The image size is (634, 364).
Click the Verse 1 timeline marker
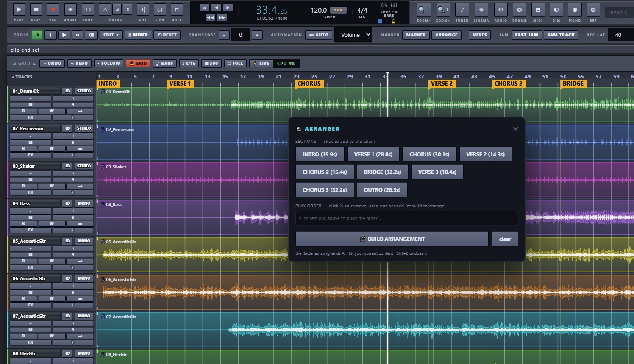click(x=180, y=83)
